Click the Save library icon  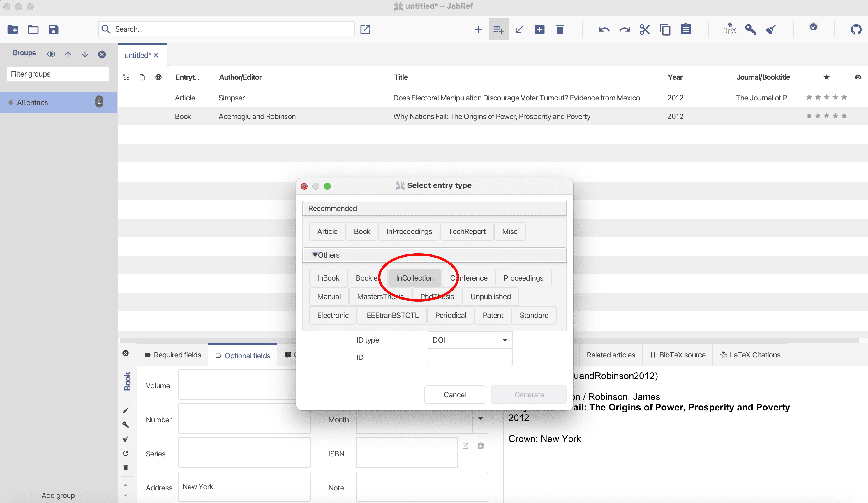pos(53,30)
